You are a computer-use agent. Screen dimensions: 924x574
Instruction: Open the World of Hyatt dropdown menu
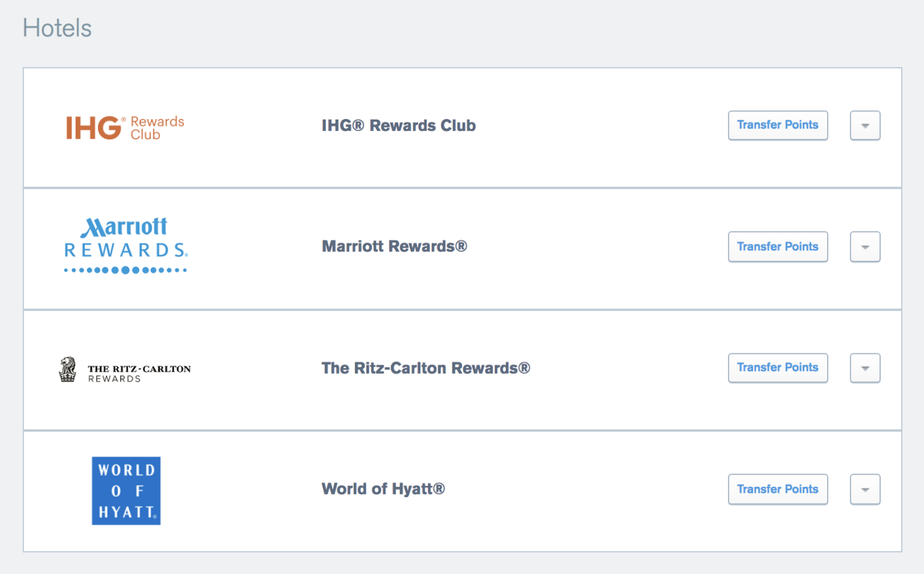tap(865, 489)
